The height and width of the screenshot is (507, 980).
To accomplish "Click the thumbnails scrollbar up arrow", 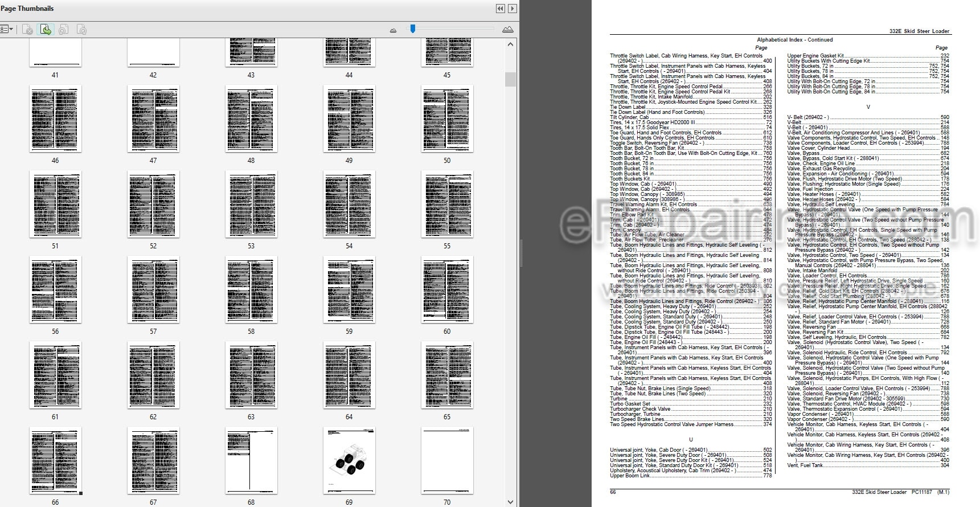I will [510, 44].
